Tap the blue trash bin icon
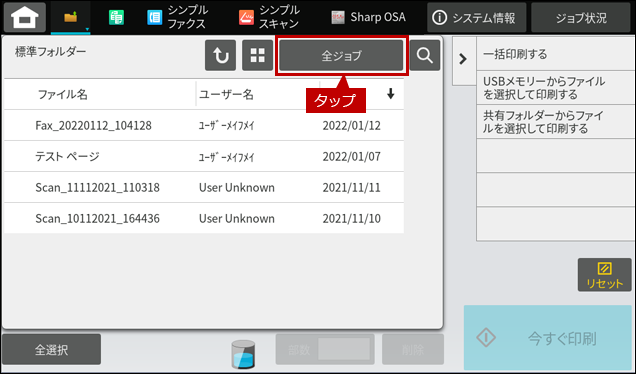636x374 pixels. pyautogui.click(x=243, y=354)
